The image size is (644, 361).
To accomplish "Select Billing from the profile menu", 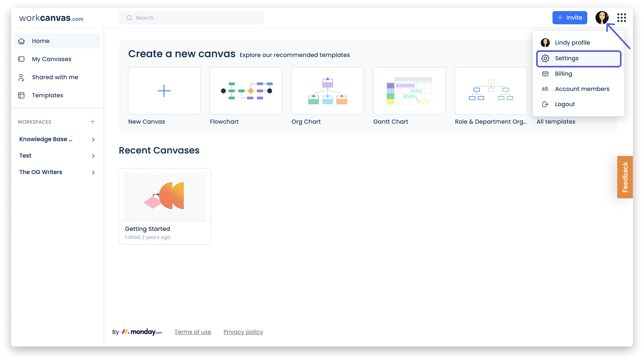I will (x=563, y=74).
